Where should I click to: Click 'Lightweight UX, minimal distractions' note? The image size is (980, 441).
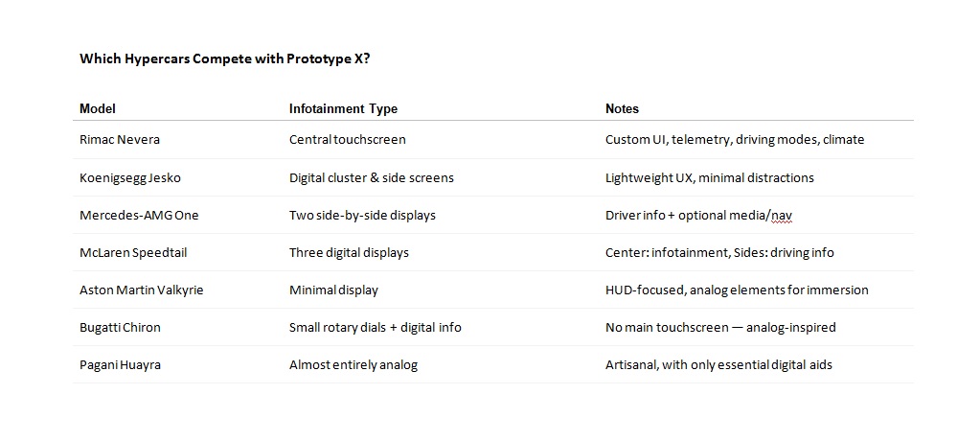point(709,177)
